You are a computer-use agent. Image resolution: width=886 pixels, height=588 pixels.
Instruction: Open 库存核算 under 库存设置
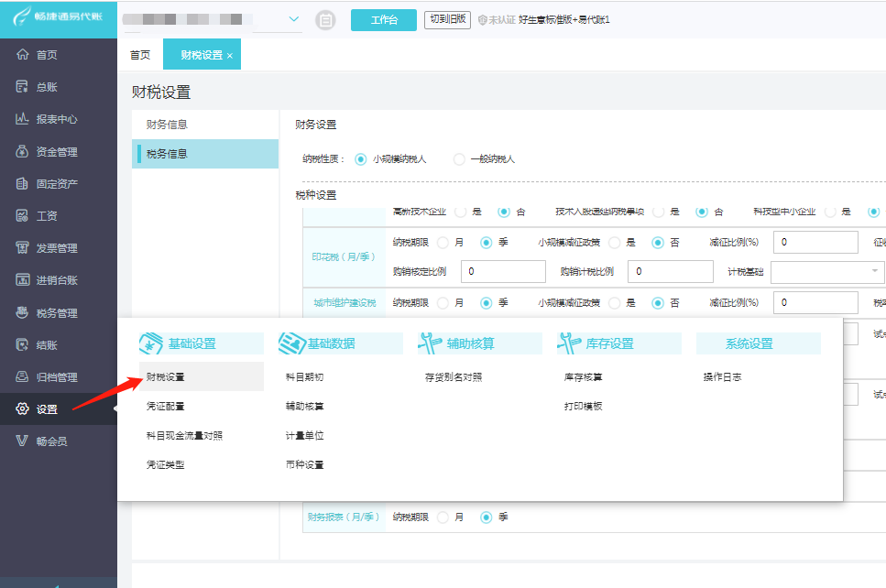583,376
